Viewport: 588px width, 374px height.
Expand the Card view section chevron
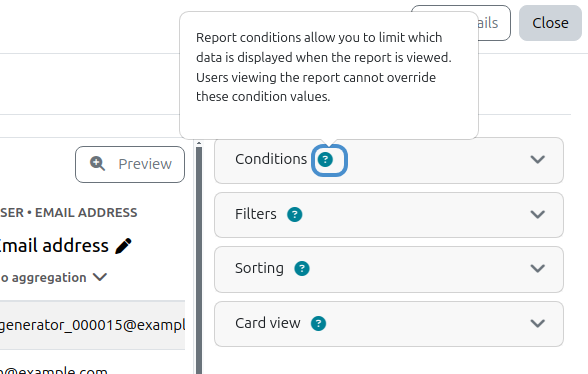tap(537, 323)
